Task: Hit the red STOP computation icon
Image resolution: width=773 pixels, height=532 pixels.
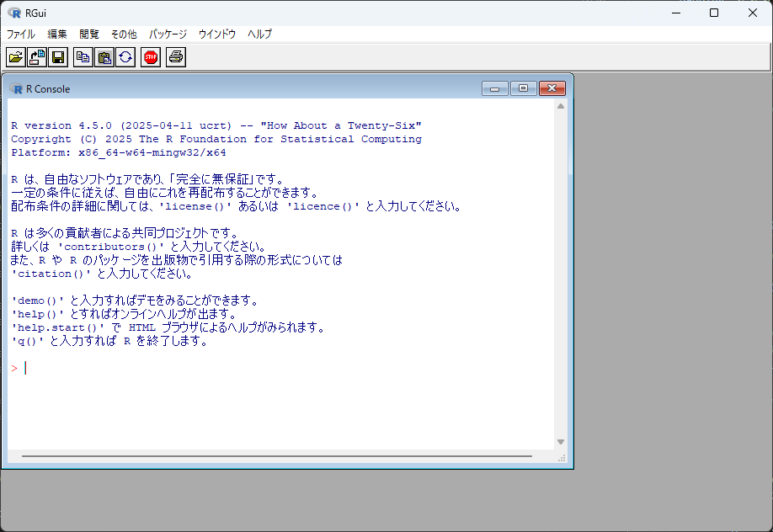Action: [x=151, y=57]
